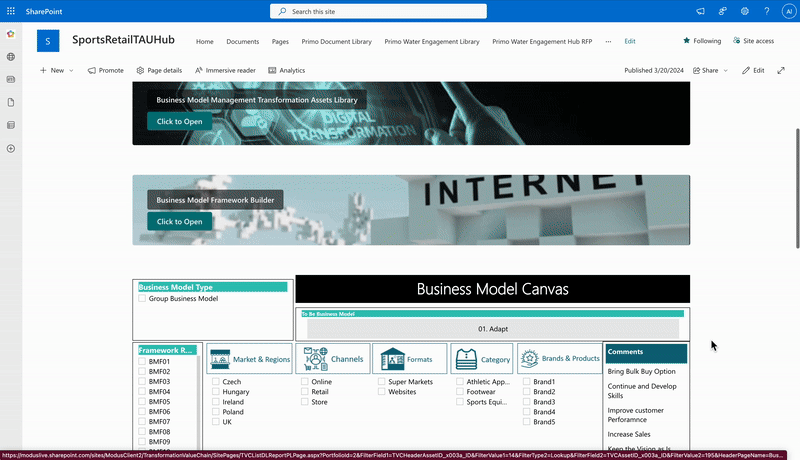The width and height of the screenshot is (800, 460).
Task: Click the Following star icon
Action: point(686,40)
